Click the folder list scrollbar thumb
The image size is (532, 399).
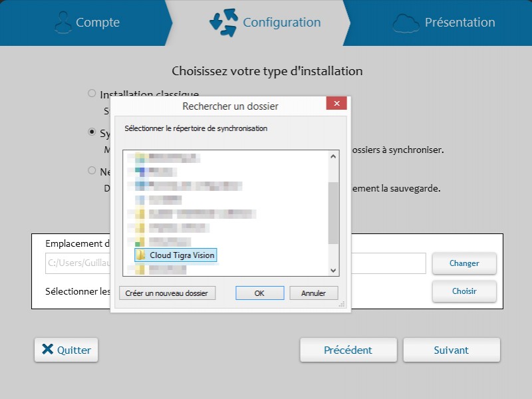tap(334, 213)
